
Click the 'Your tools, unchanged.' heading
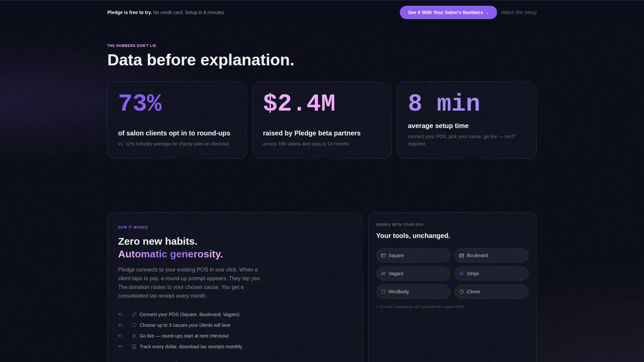coord(413,236)
